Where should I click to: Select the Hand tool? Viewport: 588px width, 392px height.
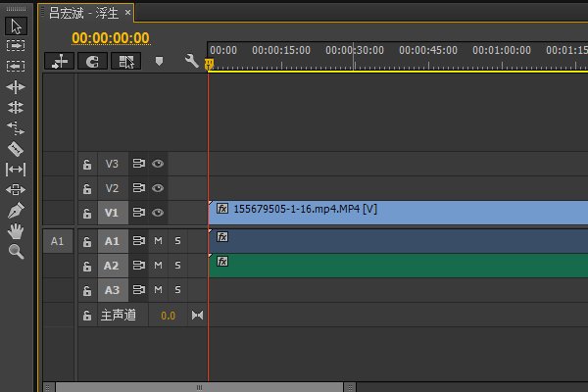pos(16,230)
